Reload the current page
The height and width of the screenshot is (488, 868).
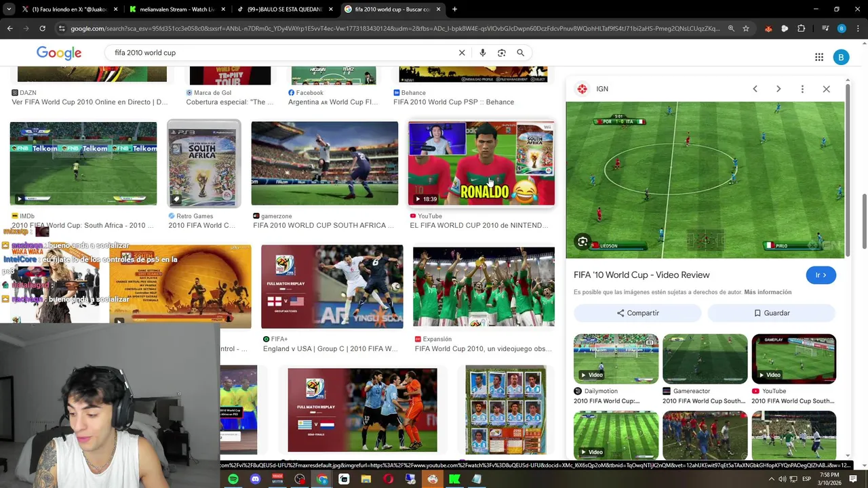tap(42, 28)
